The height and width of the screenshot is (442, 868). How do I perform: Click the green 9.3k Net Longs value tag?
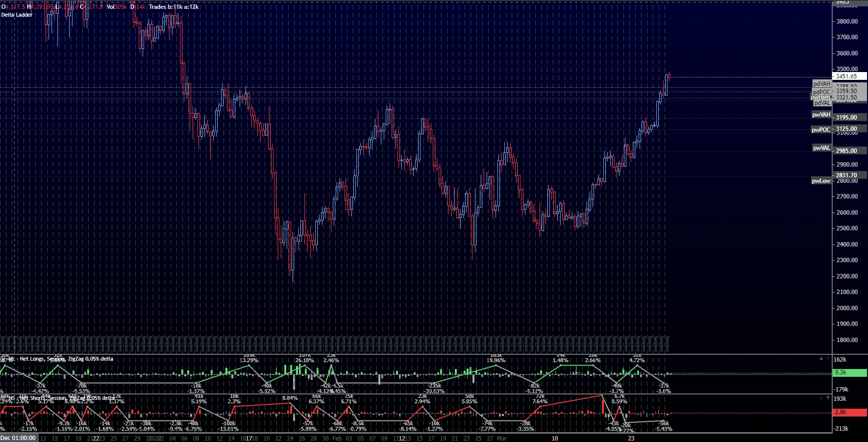click(850, 373)
